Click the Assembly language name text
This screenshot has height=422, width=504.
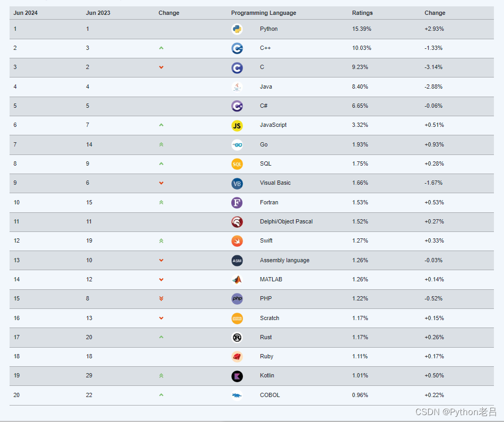coord(284,260)
